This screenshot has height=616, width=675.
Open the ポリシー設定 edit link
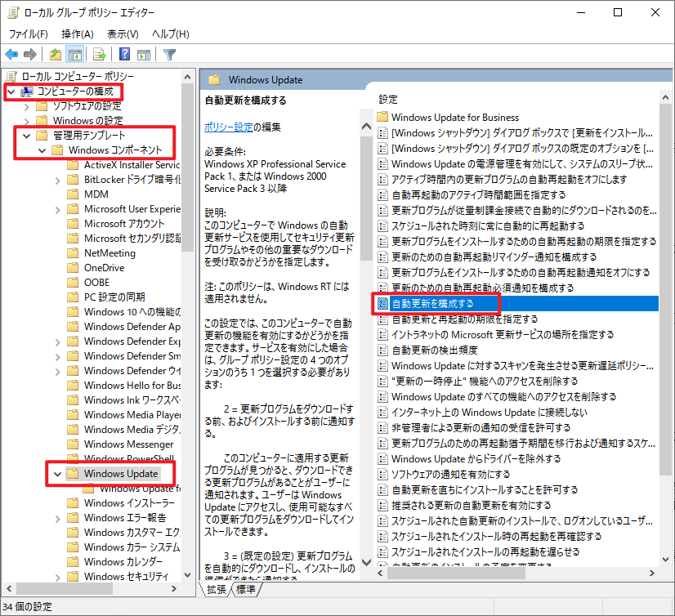click(x=228, y=127)
